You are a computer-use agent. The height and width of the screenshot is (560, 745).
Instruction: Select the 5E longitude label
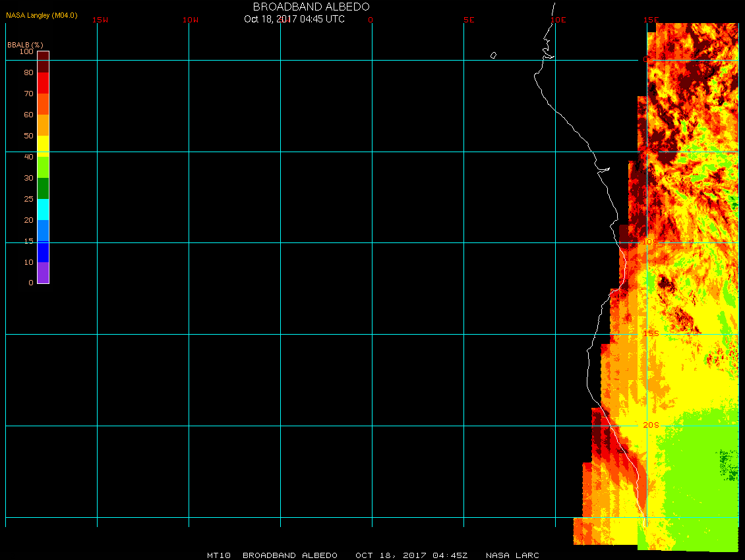click(469, 20)
